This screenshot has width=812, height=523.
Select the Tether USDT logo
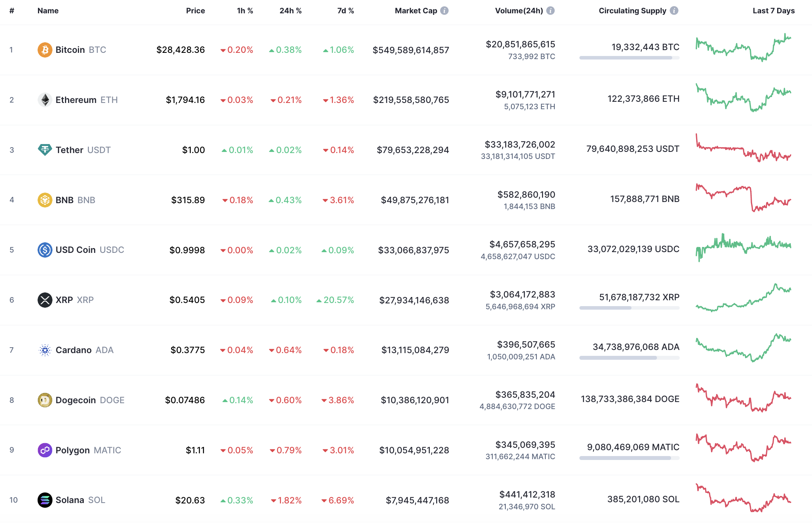pyautogui.click(x=45, y=150)
